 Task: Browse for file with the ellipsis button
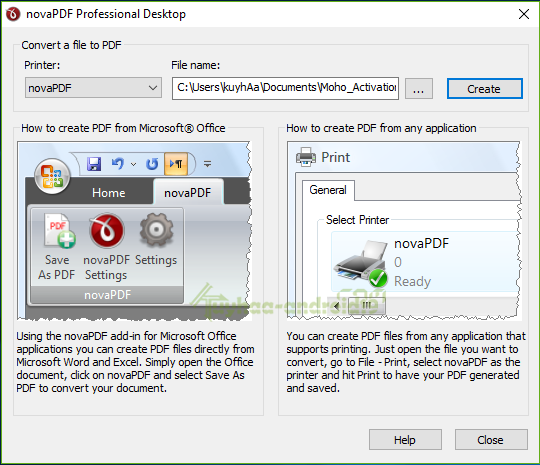418,89
